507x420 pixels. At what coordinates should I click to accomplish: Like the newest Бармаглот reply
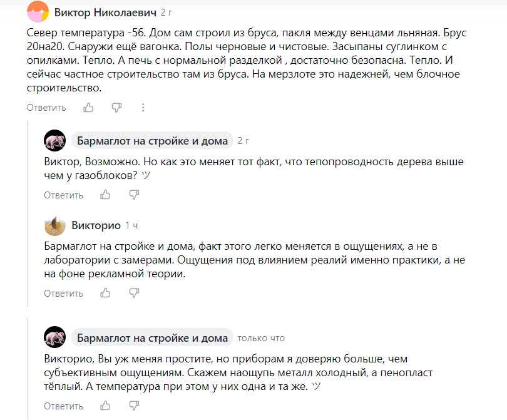pos(105,406)
